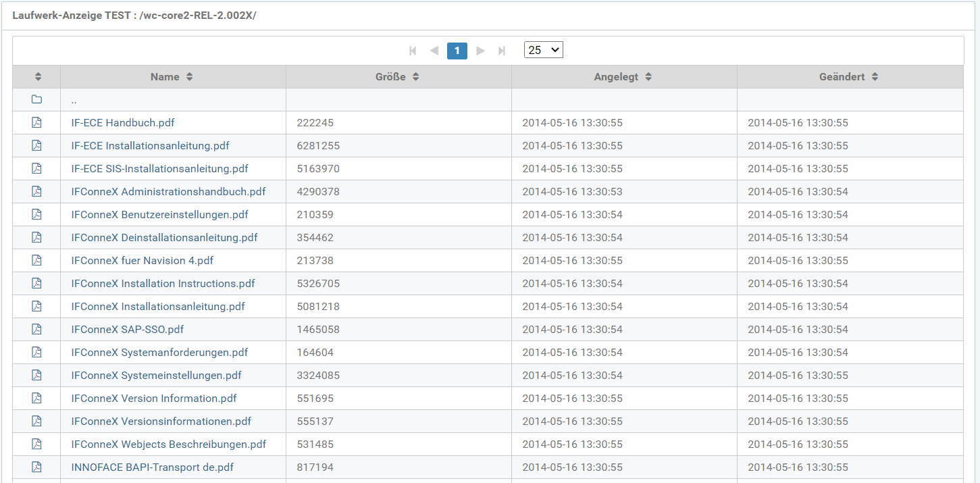
Task: Click the parent directory folder icon
Action: pos(36,100)
